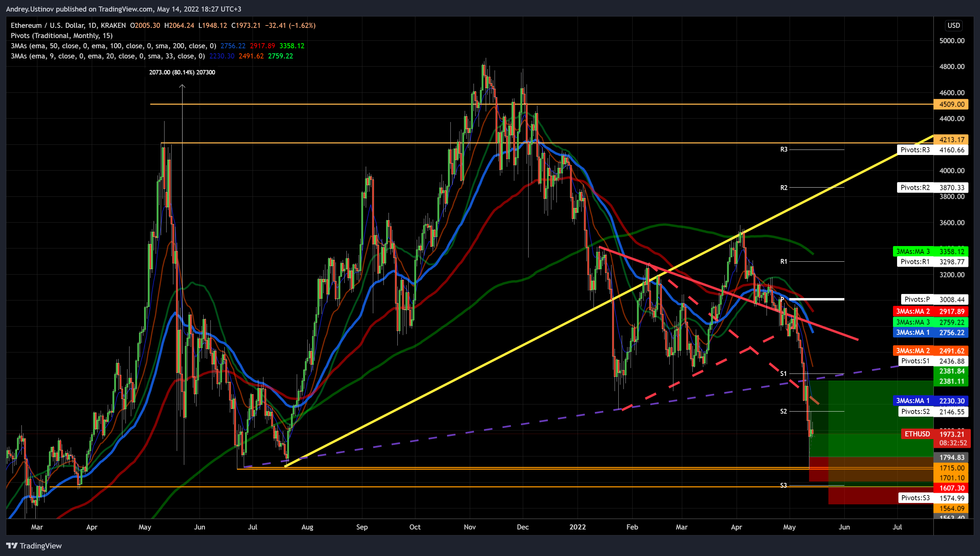Click the 2381.84 green price label
980x556 pixels.
pyautogui.click(x=951, y=371)
